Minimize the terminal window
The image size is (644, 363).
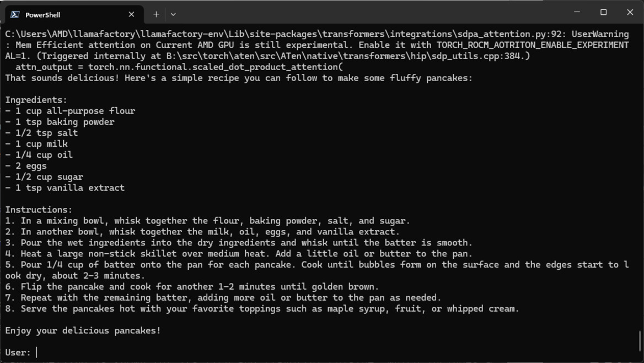pyautogui.click(x=577, y=12)
